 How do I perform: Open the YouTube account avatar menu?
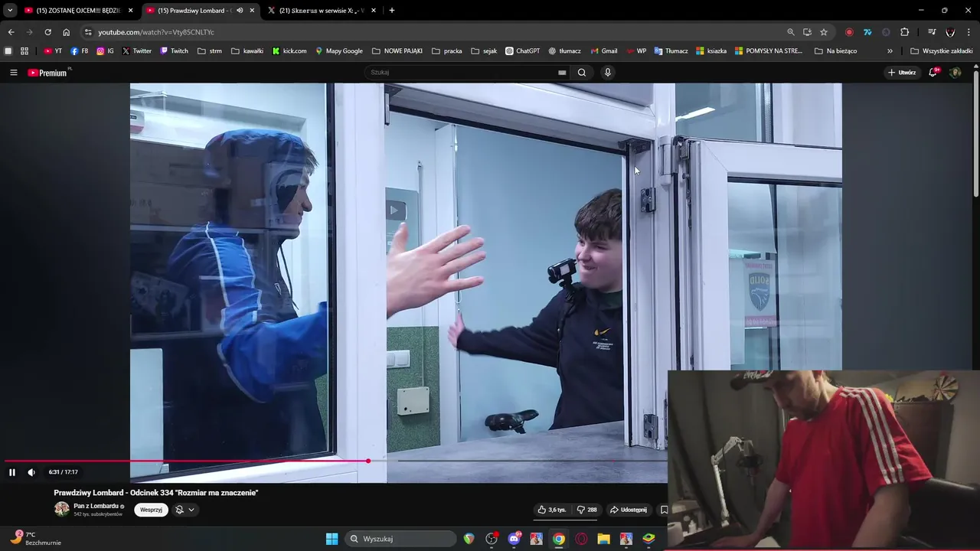(955, 73)
